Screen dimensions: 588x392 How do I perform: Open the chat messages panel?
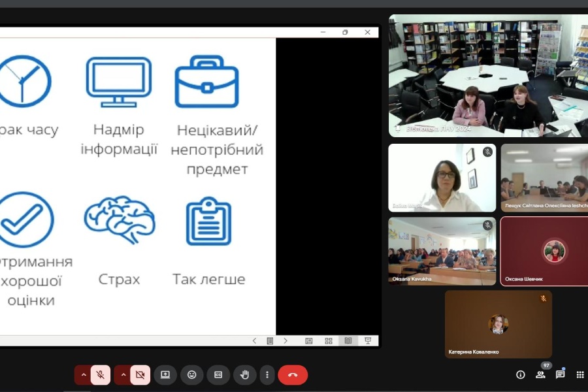(x=560, y=374)
